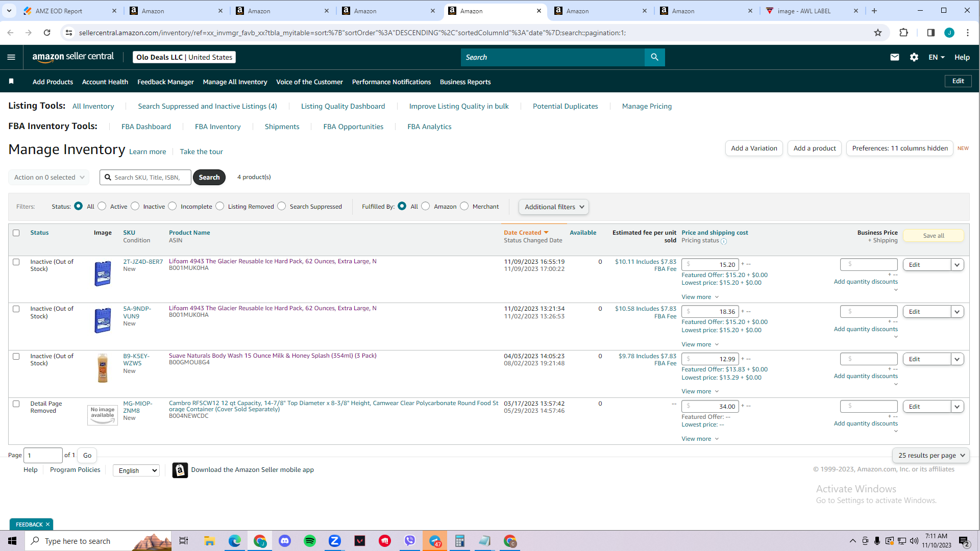The image size is (980, 551).
Task: Click the ice pack thumbnail for SKU 2T-JZ4D-8ER7
Action: click(x=103, y=273)
